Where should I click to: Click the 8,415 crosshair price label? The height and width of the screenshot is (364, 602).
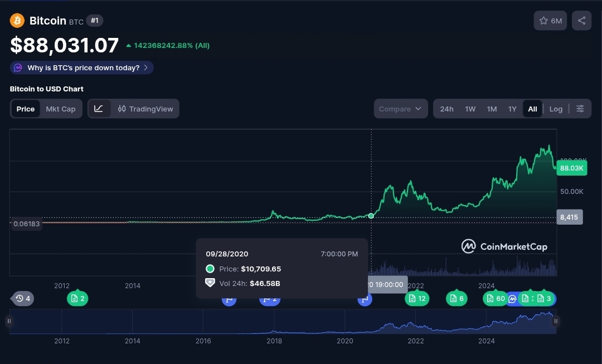(x=569, y=217)
